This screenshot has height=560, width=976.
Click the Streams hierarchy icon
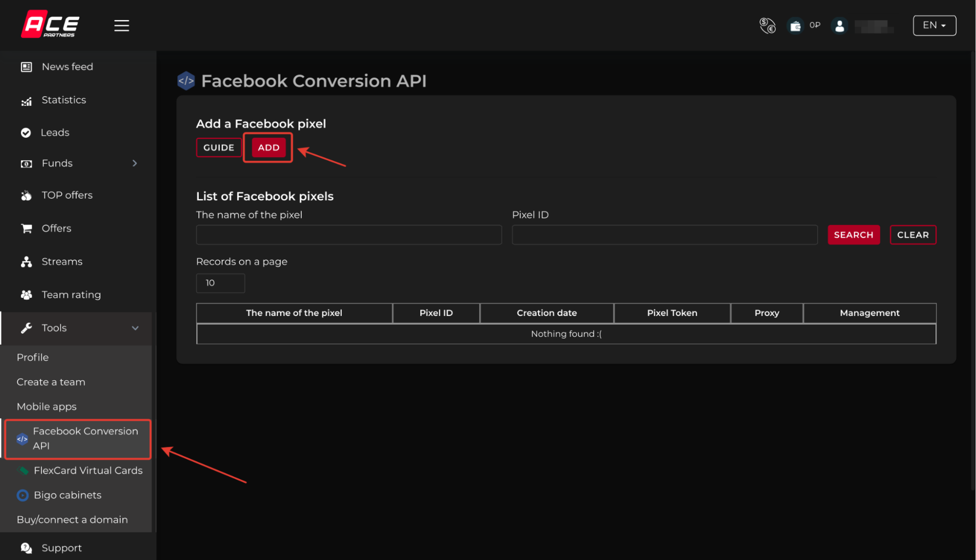click(x=26, y=262)
